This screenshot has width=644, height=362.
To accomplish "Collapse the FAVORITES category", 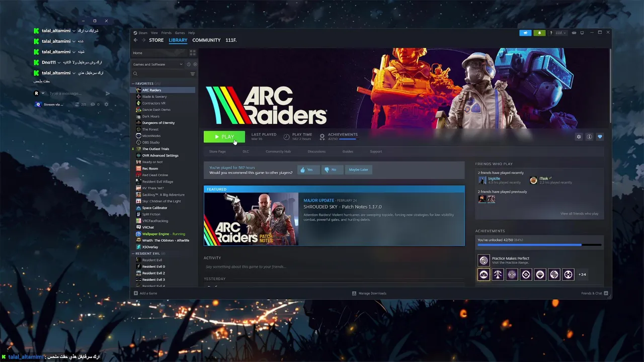I will pos(133,83).
